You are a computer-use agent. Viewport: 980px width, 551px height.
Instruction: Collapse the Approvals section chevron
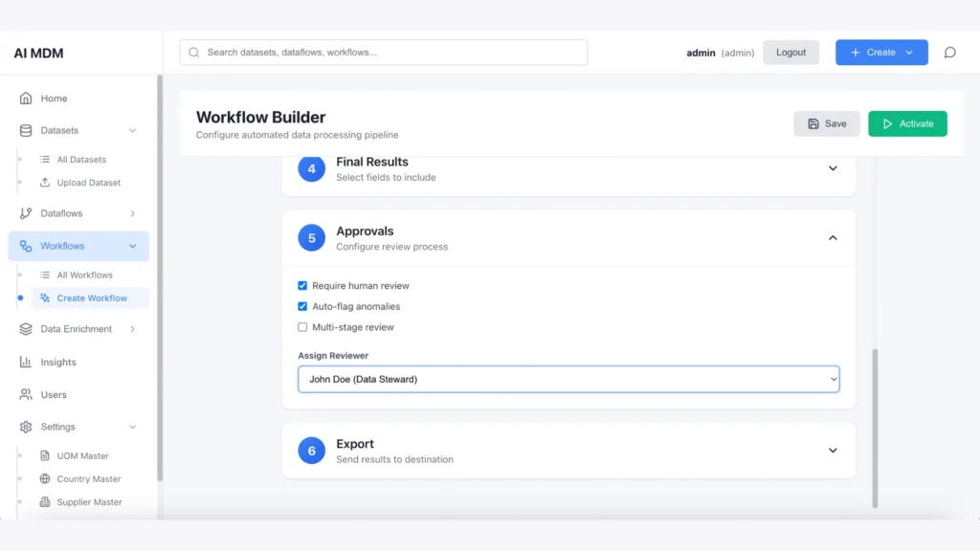click(832, 237)
